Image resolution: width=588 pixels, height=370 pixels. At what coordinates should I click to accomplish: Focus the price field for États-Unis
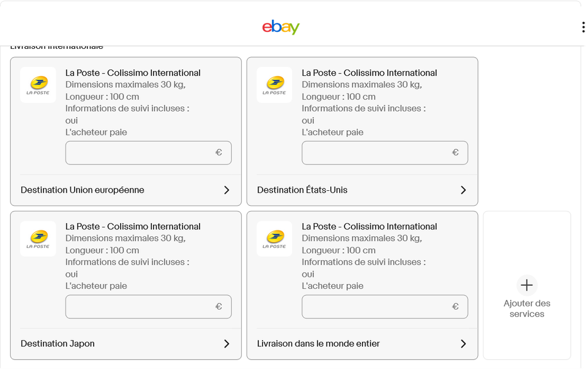385,153
